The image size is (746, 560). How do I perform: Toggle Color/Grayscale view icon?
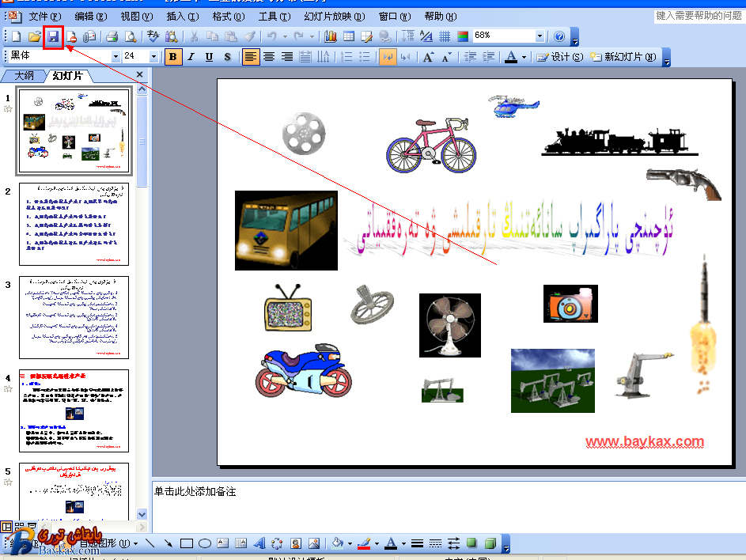[x=463, y=36]
